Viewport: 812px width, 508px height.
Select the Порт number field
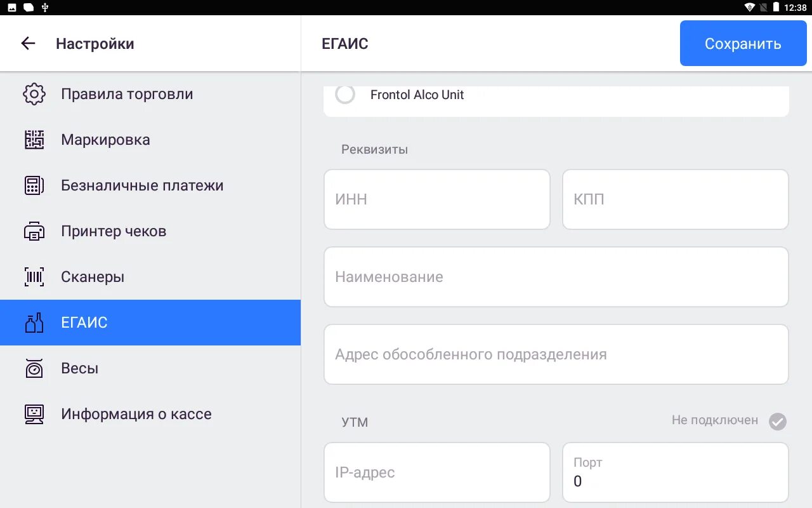point(675,472)
